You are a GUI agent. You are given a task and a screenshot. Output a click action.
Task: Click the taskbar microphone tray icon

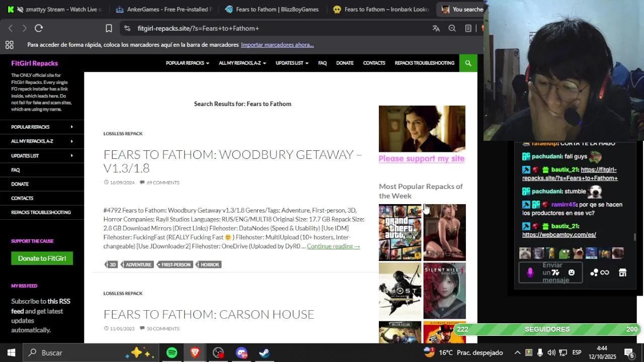point(540,353)
